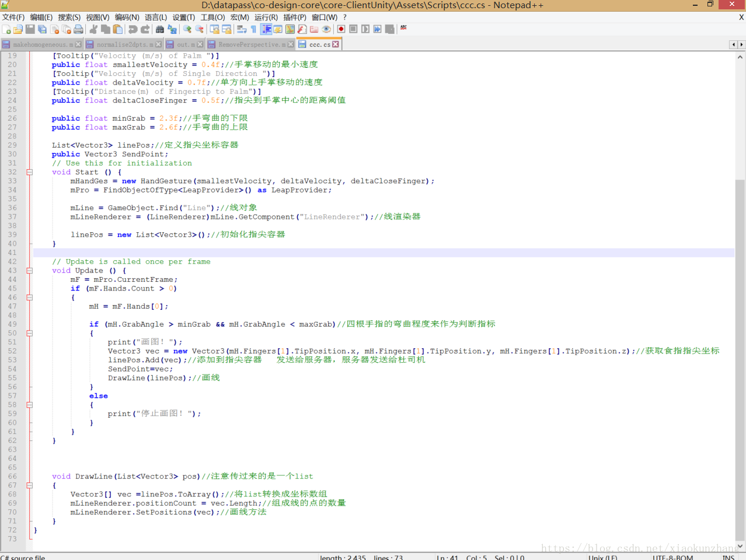Viewport: 746px width, 560px height.
Task: Collapse the fold marker on line 46
Action: pyautogui.click(x=29, y=297)
